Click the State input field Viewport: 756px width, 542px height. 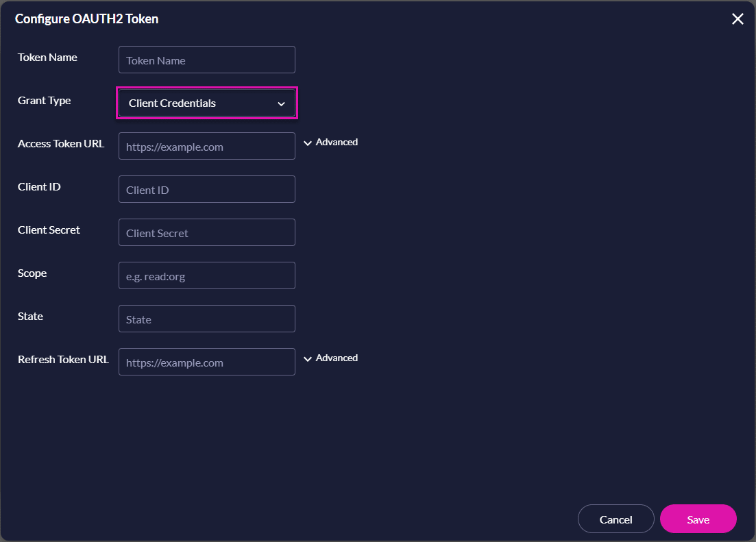click(x=206, y=319)
